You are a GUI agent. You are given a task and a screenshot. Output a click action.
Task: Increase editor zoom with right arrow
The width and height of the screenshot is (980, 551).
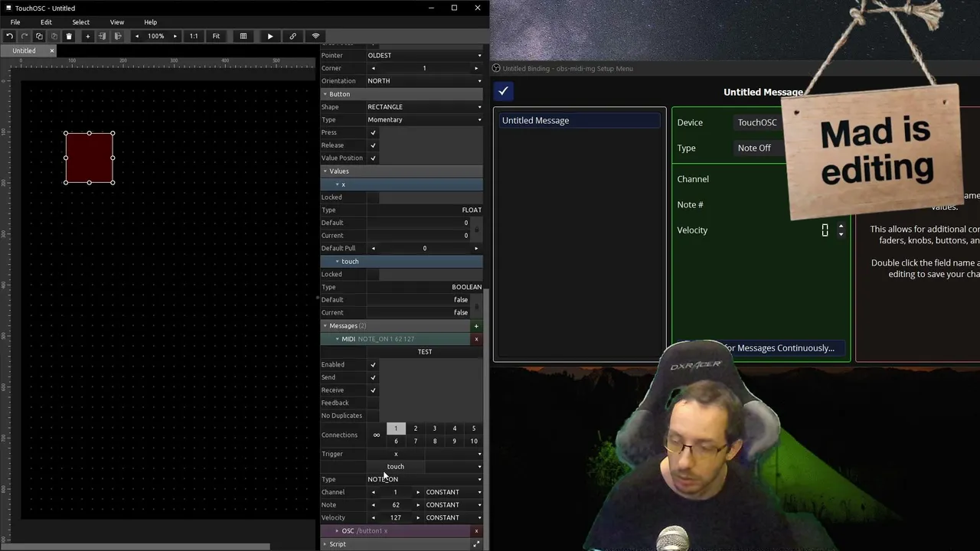(175, 36)
